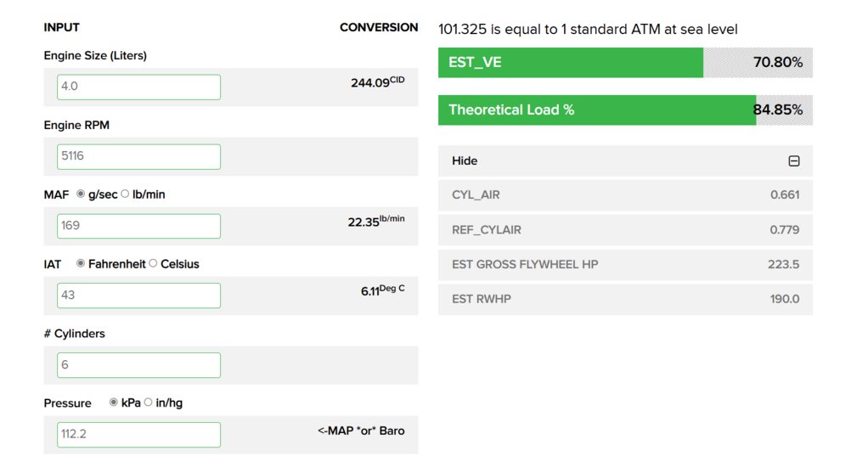Select in/hg pressure unit
Screen dimensions: 868x473
(x=149, y=403)
